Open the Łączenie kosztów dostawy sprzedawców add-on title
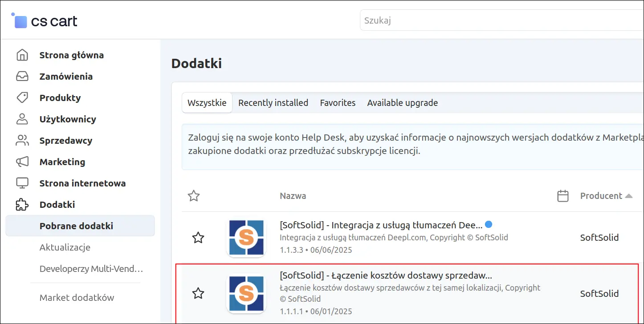This screenshot has width=644, height=324. (x=386, y=275)
